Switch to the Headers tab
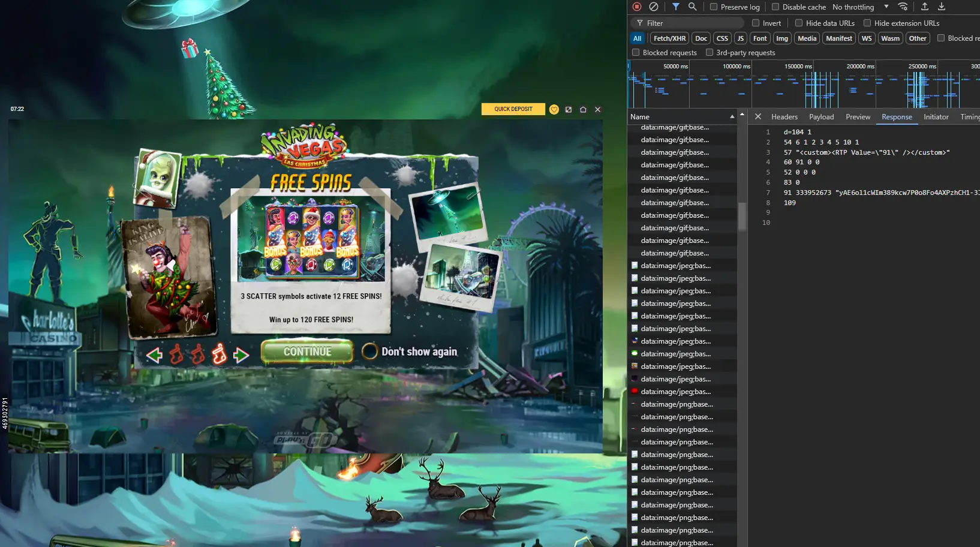 click(784, 117)
